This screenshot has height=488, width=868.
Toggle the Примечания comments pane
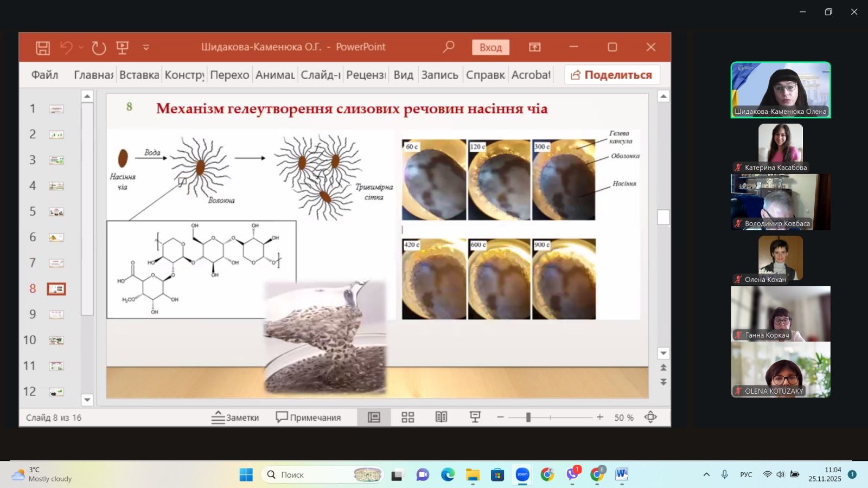pyautogui.click(x=308, y=418)
